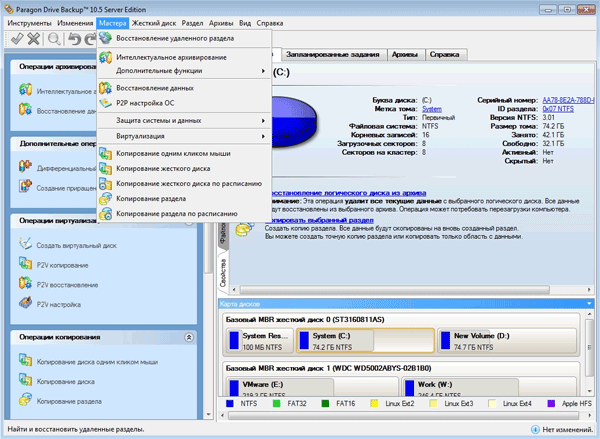600x439 pixels.
Task: Select Восстановление удаленного раздела icon in menu
Action: [105, 38]
